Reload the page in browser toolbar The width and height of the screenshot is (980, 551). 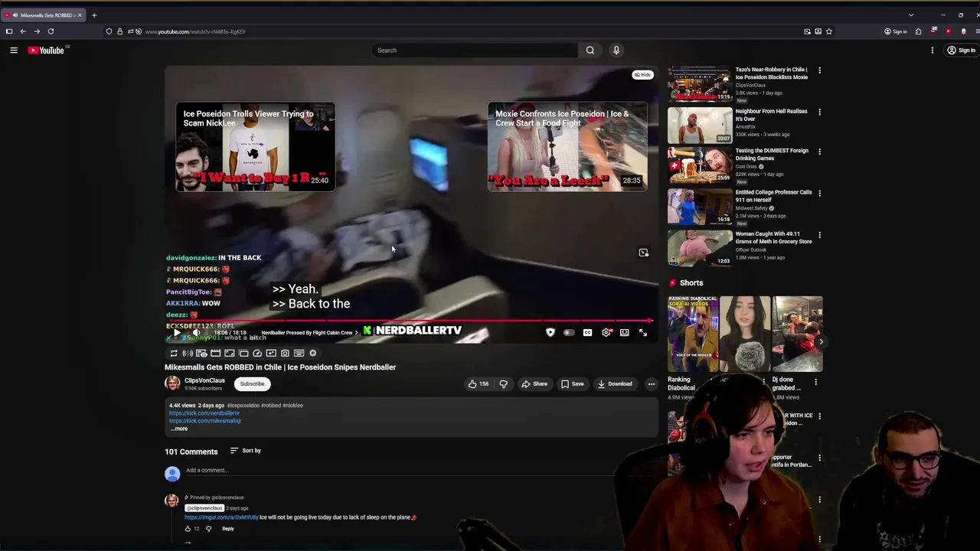51,31
